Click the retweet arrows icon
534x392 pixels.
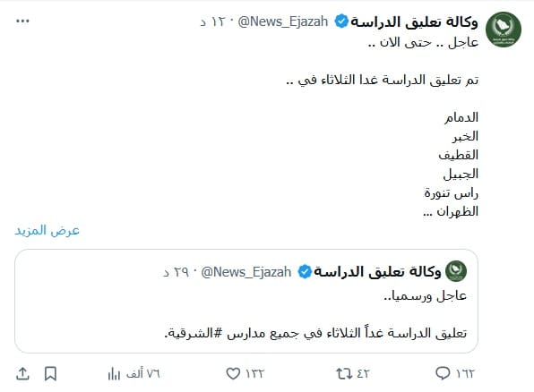pyautogui.click(x=344, y=373)
